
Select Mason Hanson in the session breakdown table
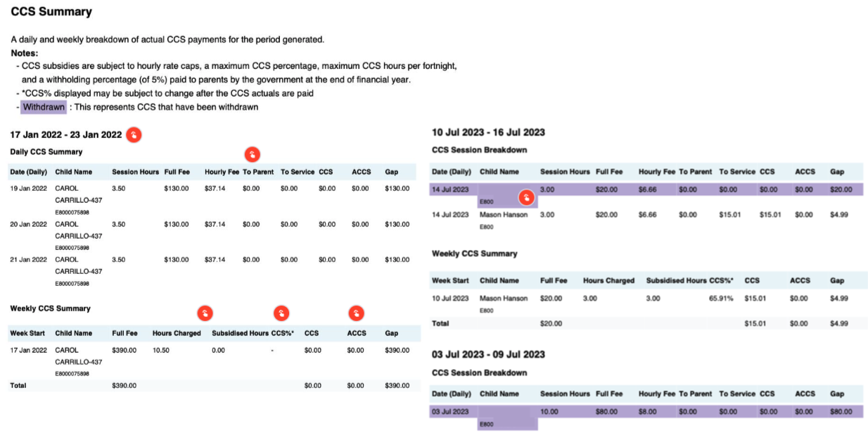[504, 215]
